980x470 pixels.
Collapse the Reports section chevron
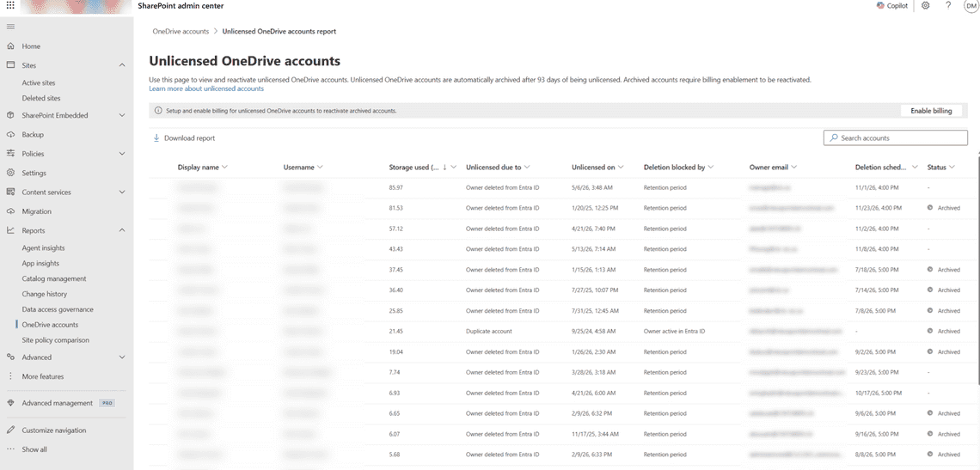click(122, 230)
